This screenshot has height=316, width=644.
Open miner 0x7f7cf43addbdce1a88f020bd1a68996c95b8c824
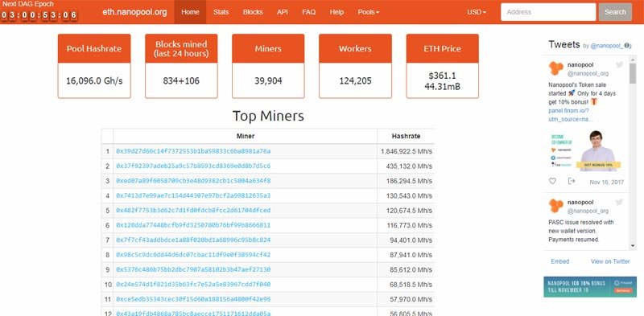pos(193,240)
